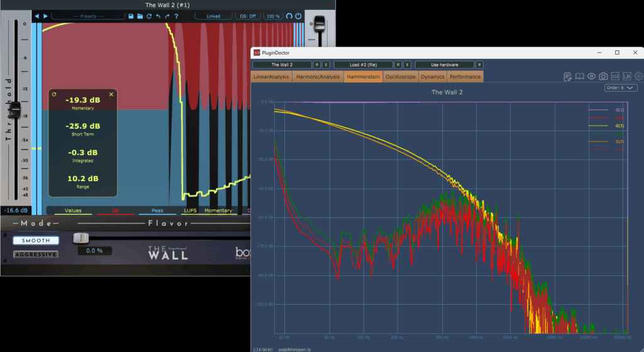Switch to the HarmonicAnalysis tab
Viewport: 644px width, 352px height.
tap(318, 77)
